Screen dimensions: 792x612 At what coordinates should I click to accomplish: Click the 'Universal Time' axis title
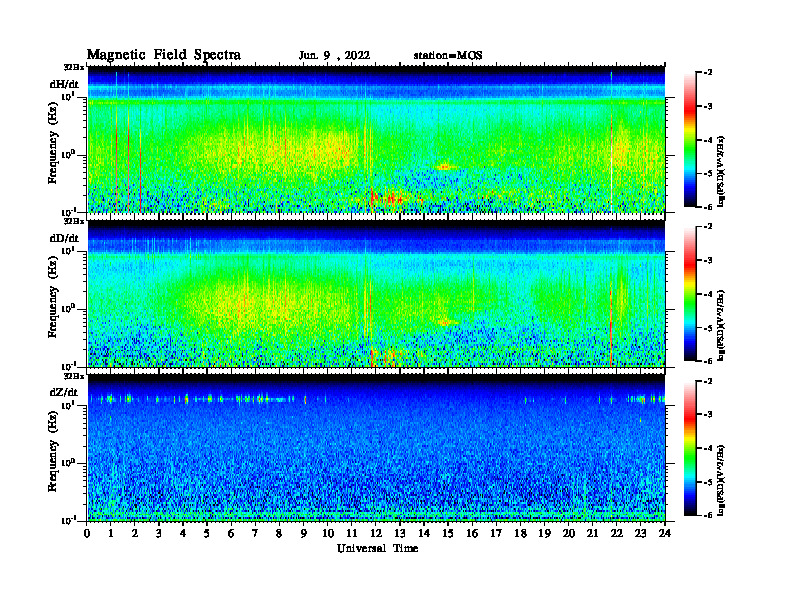(377, 548)
